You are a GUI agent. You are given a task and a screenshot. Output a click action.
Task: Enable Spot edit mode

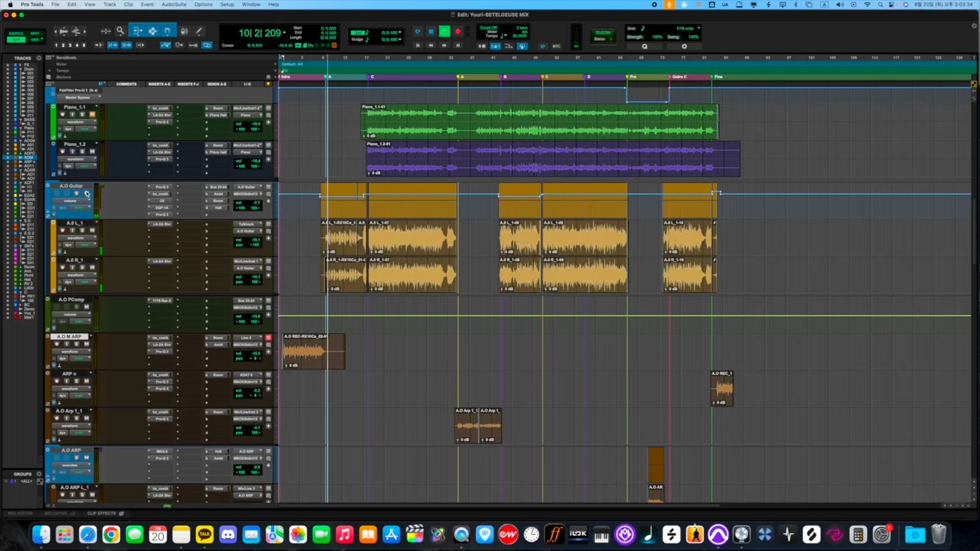(35, 33)
